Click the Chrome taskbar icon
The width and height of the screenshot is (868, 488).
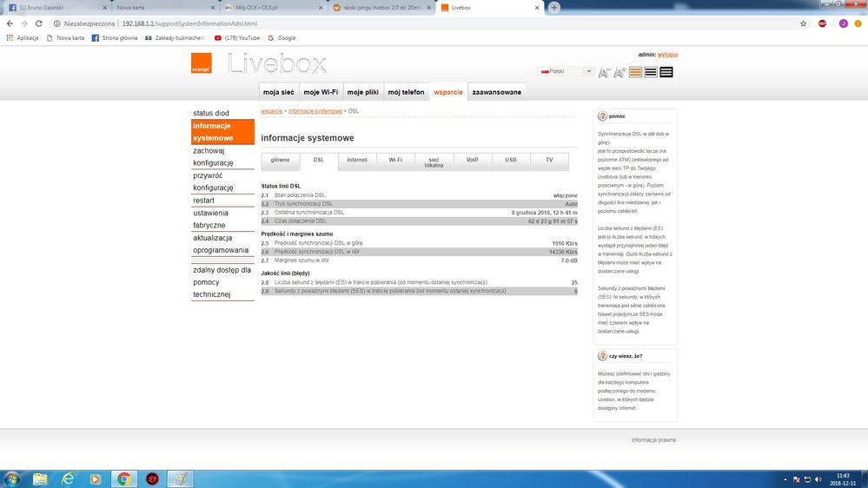[124, 479]
